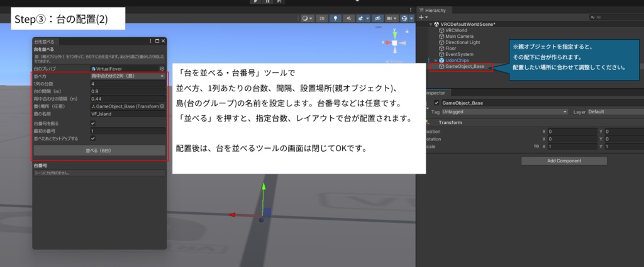The width and height of the screenshot is (644, 267).
Task: Expand the Gizmos dropdown arrow
Action: point(411,18)
